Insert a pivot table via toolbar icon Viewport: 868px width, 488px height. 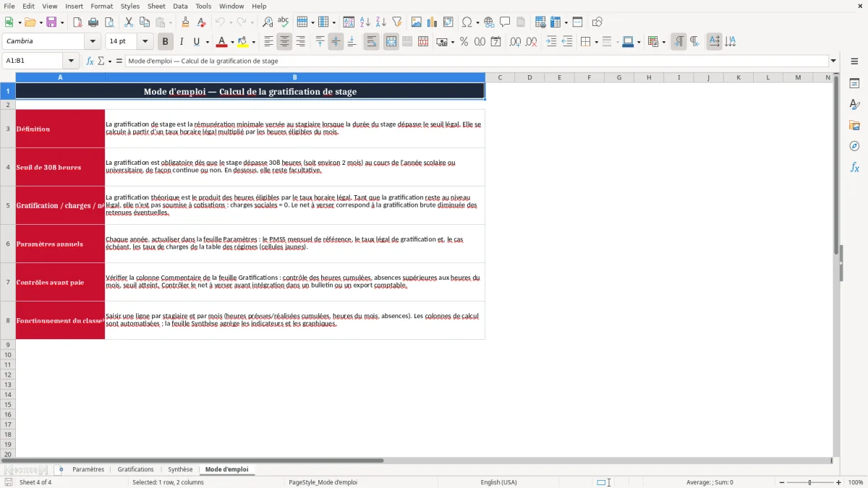tap(448, 22)
